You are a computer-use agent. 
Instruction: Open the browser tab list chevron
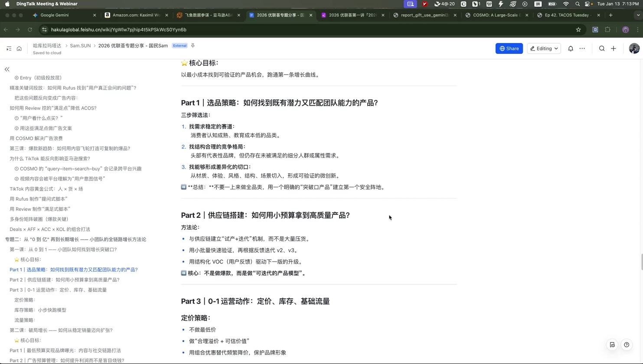(638, 15)
